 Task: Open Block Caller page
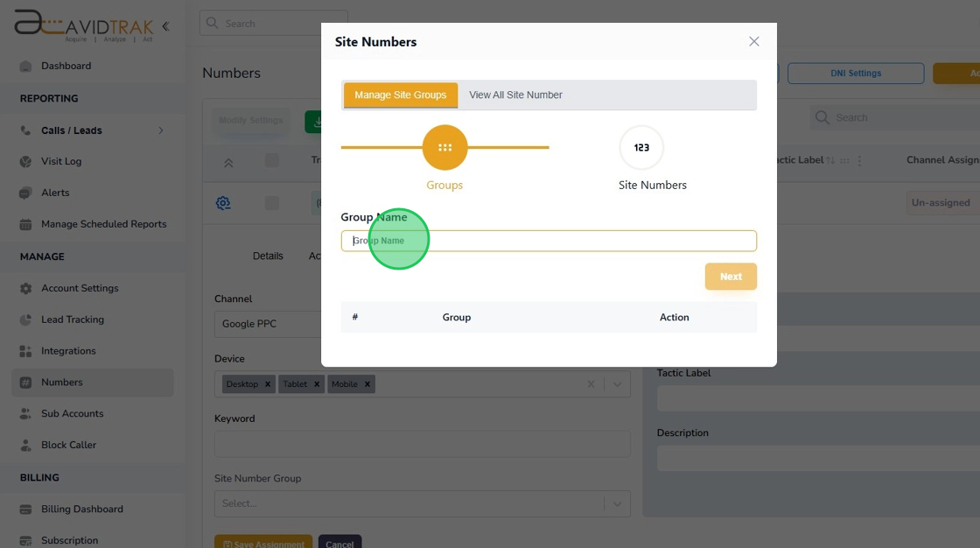coord(69,445)
